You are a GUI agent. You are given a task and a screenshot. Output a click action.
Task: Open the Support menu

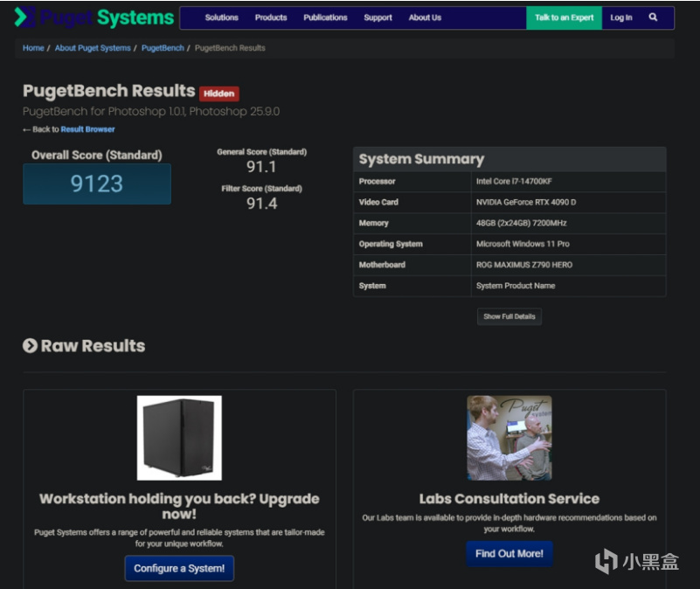coord(378,17)
